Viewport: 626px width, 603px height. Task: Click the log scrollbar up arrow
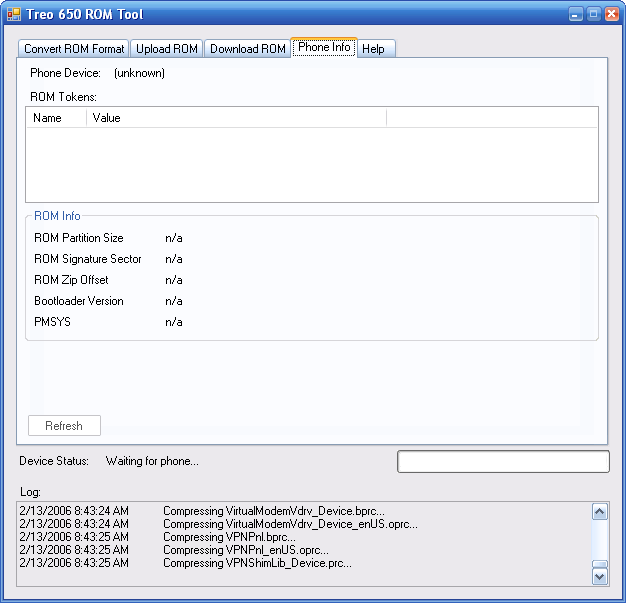click(600, 512)
